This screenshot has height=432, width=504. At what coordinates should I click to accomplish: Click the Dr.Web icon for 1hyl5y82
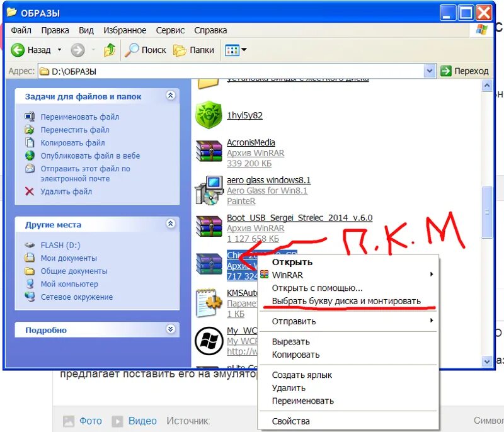pyautogui.click(x=209, y=115)
